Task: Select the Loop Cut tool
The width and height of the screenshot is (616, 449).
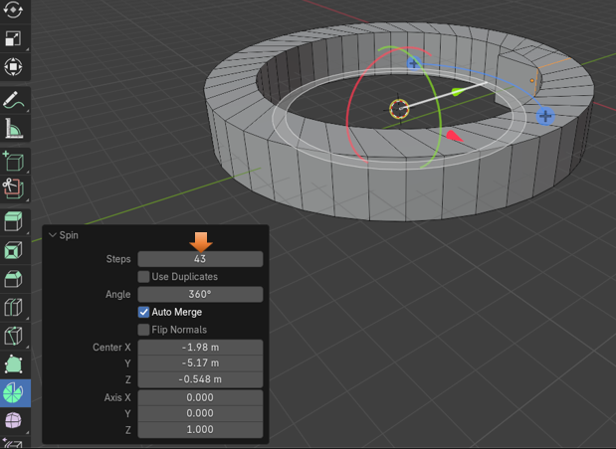Action: pyautogui.click(x=16, y=307)
